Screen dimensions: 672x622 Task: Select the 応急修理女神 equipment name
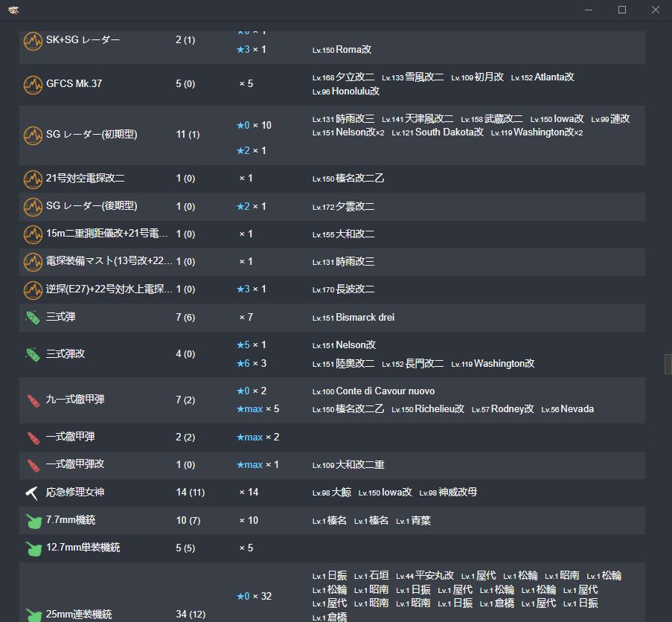coord(75,493)
